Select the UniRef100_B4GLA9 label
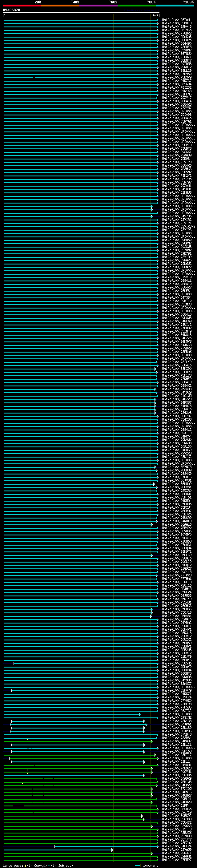Image resolution: width=197 pixels, height=868 pixels. coord(176,321)
